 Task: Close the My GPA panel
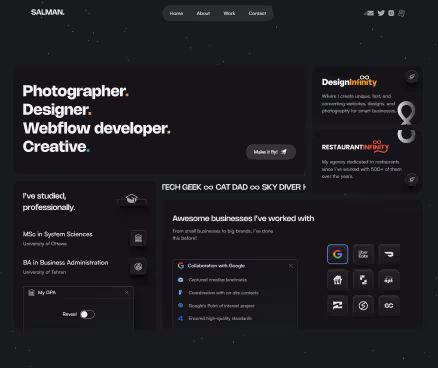(x=126, y=292)
